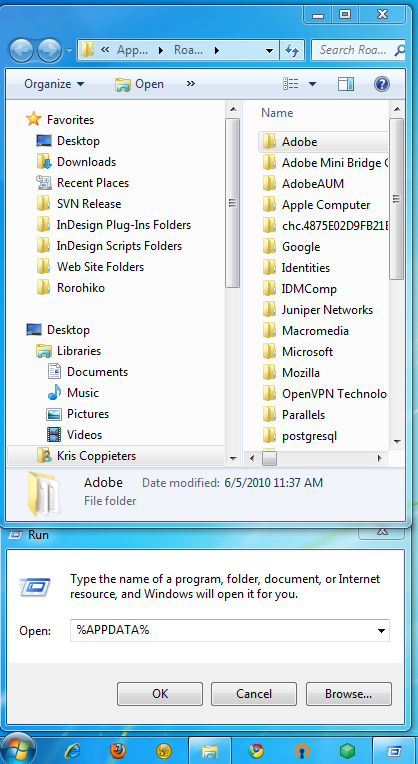The height and width of the screenshot is (764, 418).
Task: Click Cancel in Run dialog
Action: [x=254, y=694]
